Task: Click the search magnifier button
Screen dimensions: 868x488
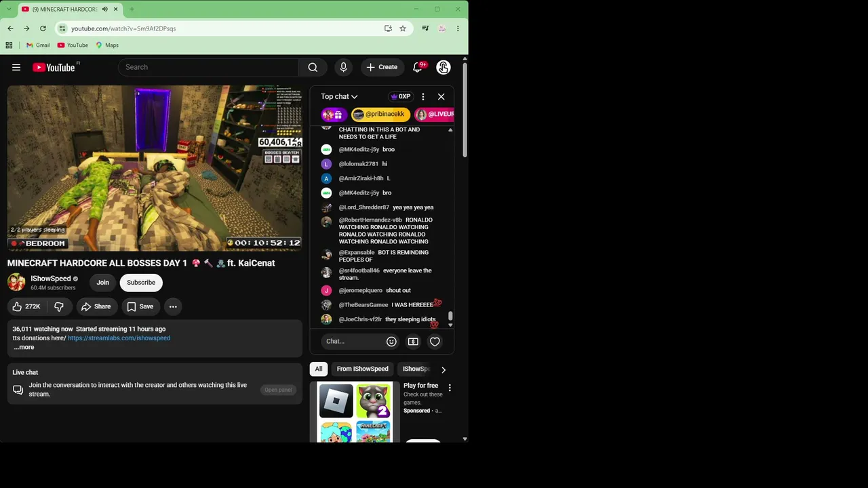Action: pos(313,67)
